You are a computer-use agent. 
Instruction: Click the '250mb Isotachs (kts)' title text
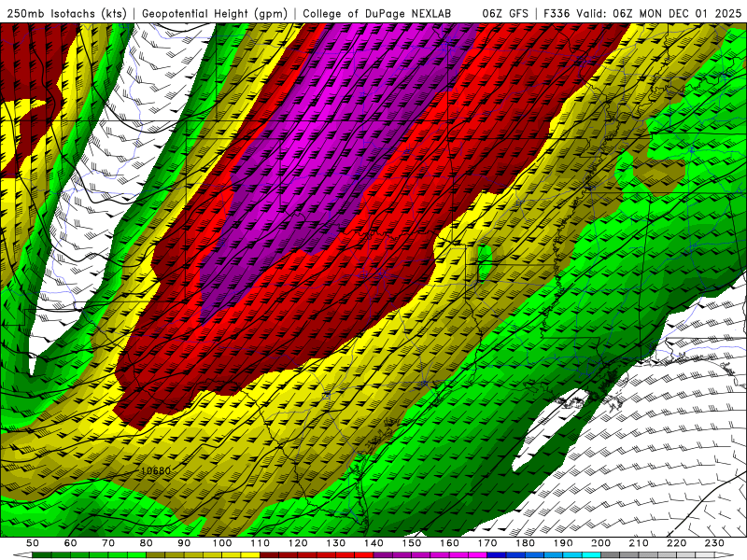66,13
